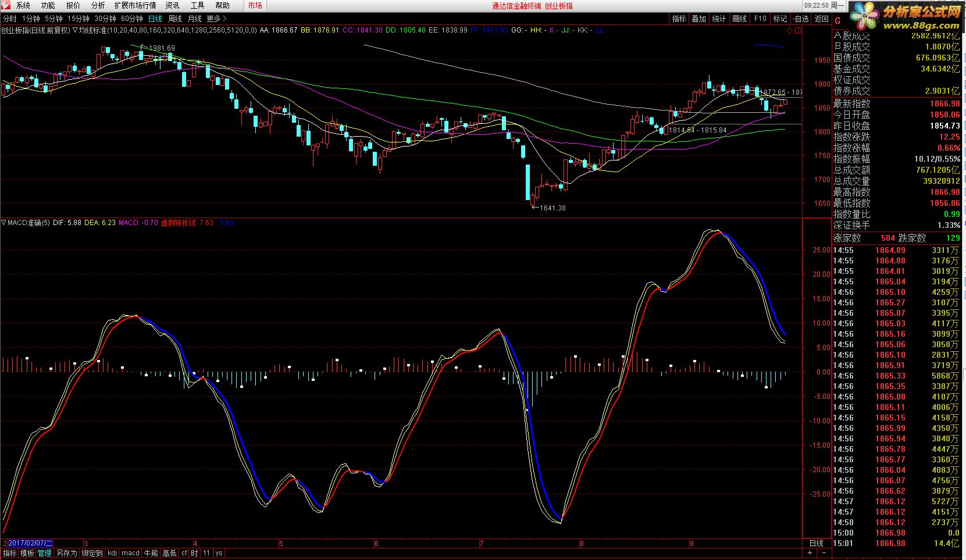
Task: Select the 高低 indicator tab
Action: 169,553
